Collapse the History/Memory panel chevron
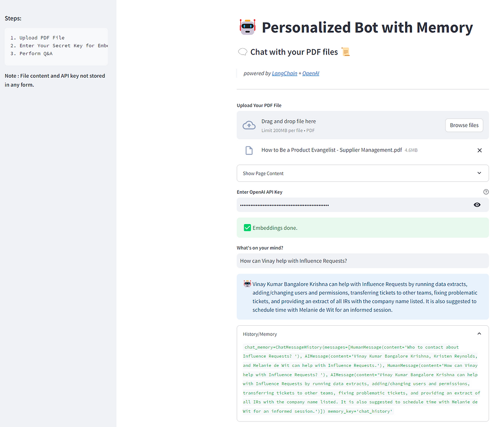Image resolution: width=504 pixels, height=427 pixels. (479, 334)
